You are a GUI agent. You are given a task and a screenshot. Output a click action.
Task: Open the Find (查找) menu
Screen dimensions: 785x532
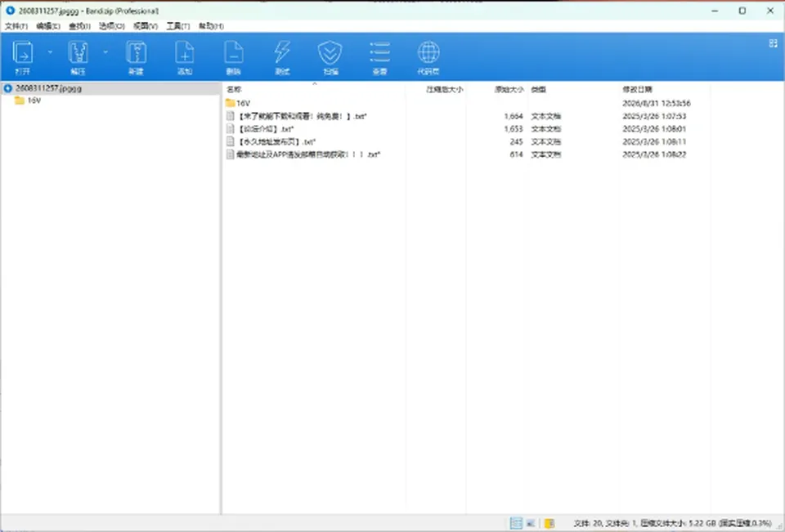point(79,26)
